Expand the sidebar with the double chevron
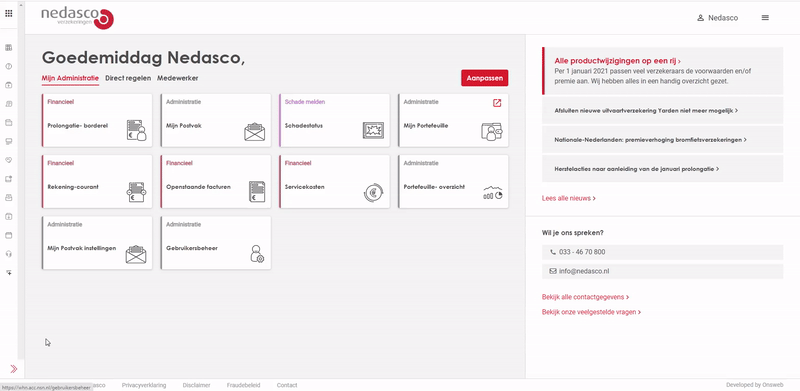The height and width of the screenshot is (391, 800). click(x=14, y=369)
